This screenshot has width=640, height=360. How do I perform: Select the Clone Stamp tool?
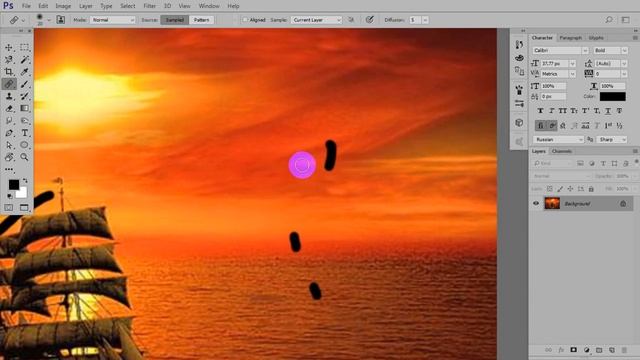[9, 96]
